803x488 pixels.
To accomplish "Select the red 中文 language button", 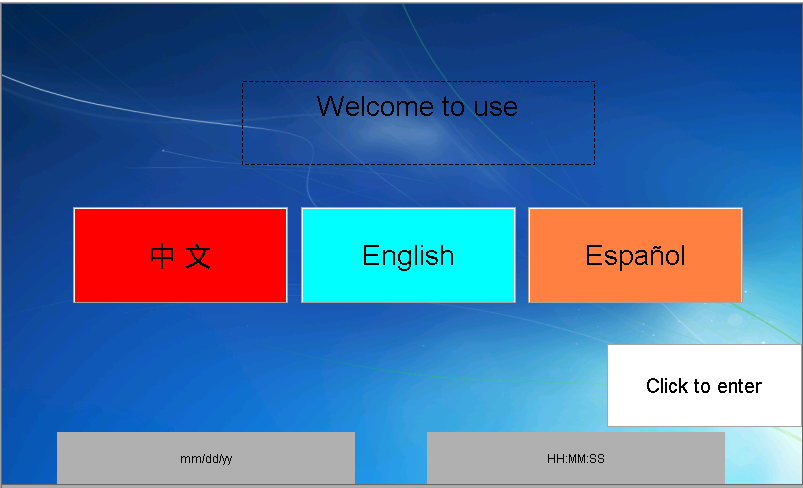I will pos(180,255).
